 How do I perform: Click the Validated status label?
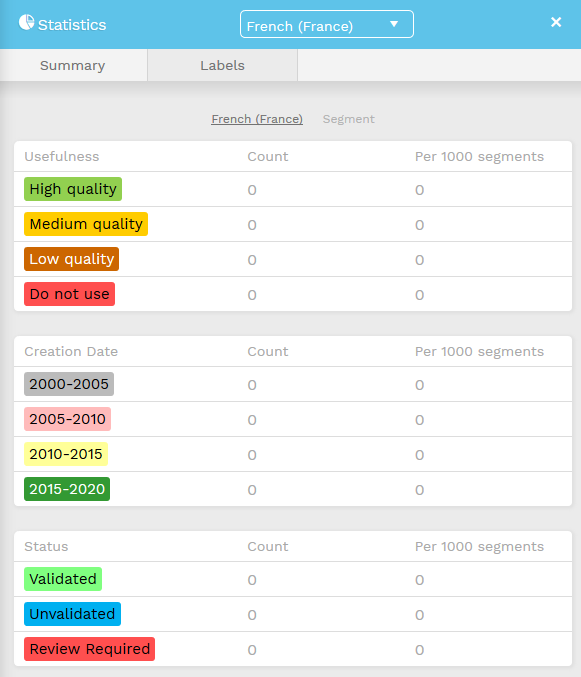click(x=63, y=579)
